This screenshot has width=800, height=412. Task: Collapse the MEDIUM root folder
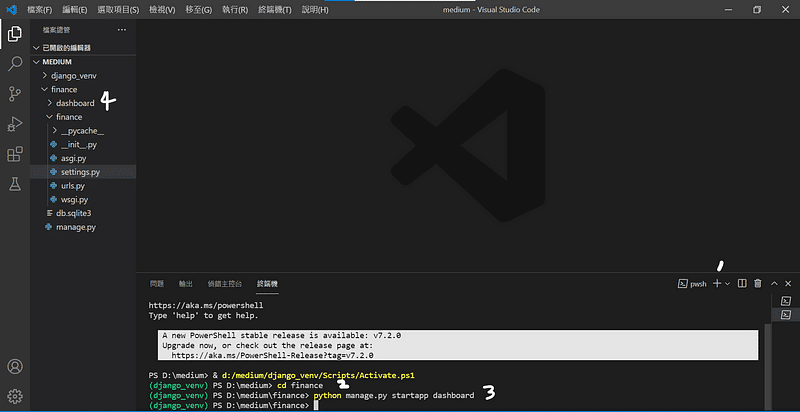(57, 62)
